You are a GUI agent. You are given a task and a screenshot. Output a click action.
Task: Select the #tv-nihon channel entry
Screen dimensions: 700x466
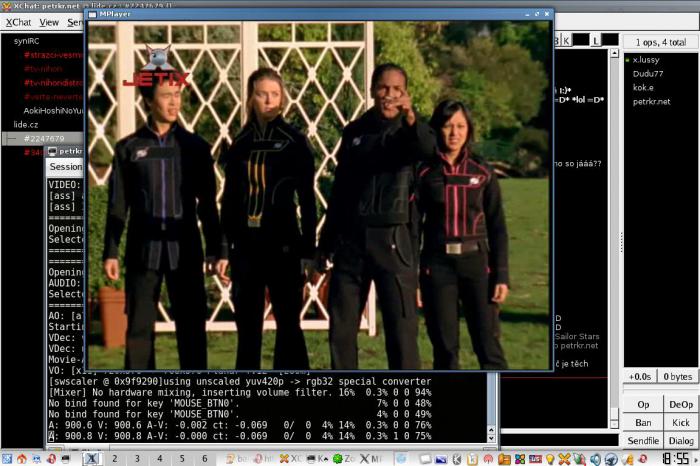[43, 69]
